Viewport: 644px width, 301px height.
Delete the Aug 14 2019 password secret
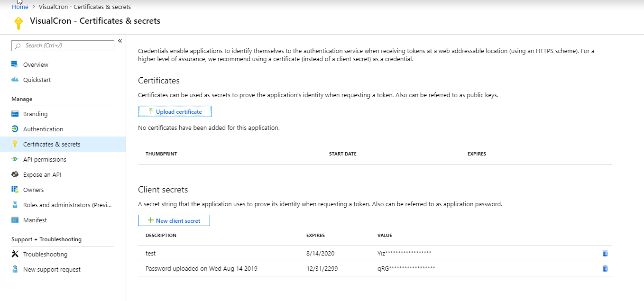[605, 268]
